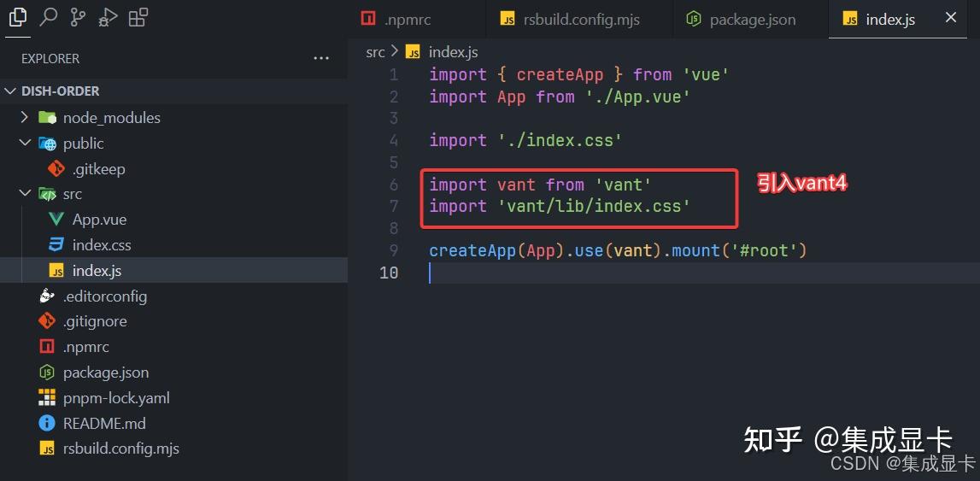Image resolution: width=980 pixels, height=481 pixels.
Task: Open the Run and Debug icon
Action: tap(108, 17)
